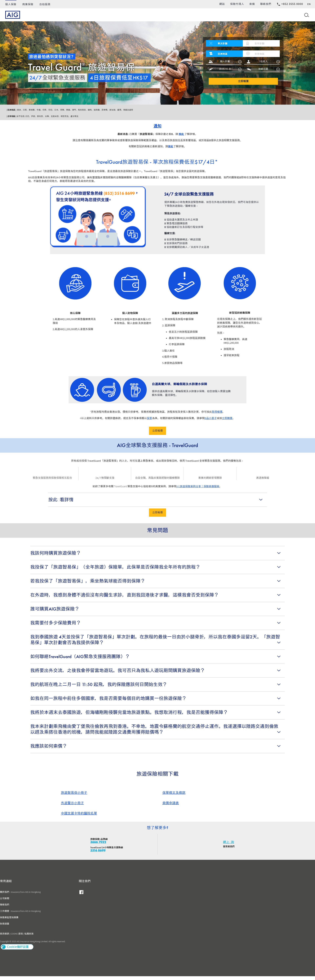This screenshot has height=980, width=315.
Task: Click the luggage icon on 全年計劃
Action: pos(247,43)
